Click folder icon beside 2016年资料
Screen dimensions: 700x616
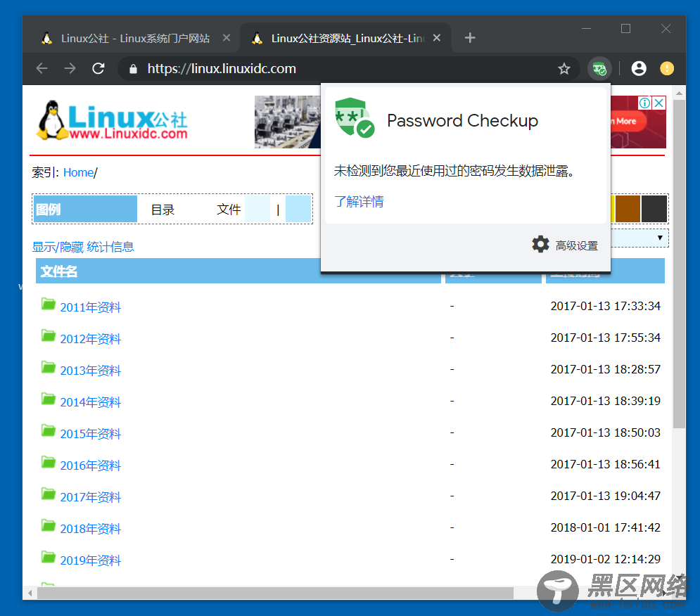click(49, 463)
